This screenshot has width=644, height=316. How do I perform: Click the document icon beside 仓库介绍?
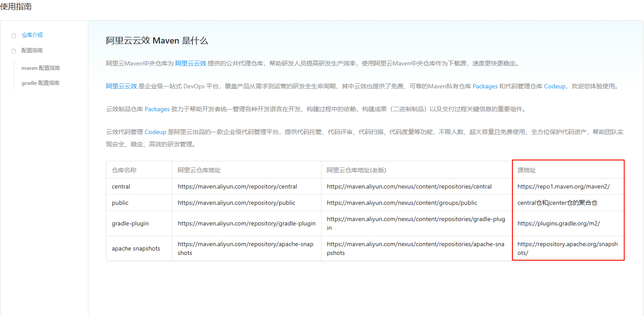coord(14,35)
